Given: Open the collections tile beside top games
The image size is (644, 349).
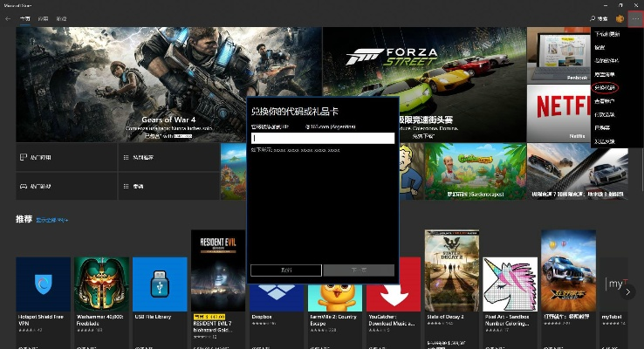Looking at the screenshot, I should (168, 186).
